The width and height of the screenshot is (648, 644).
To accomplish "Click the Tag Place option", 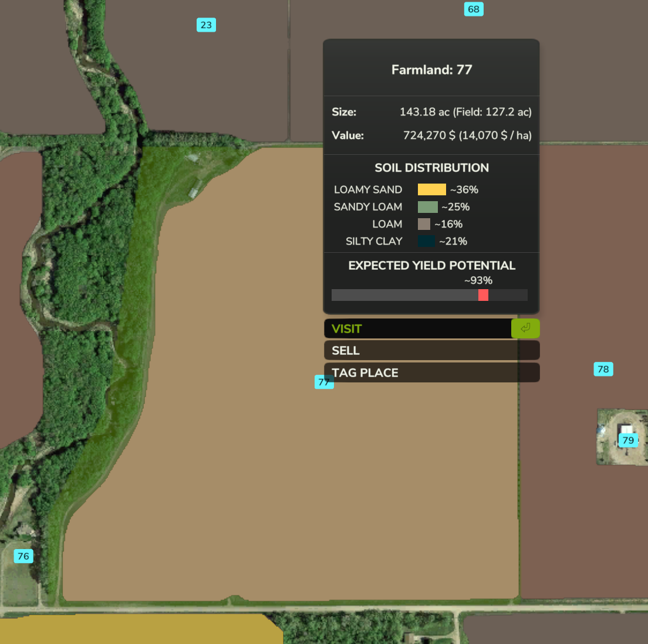I will point(431,372).
